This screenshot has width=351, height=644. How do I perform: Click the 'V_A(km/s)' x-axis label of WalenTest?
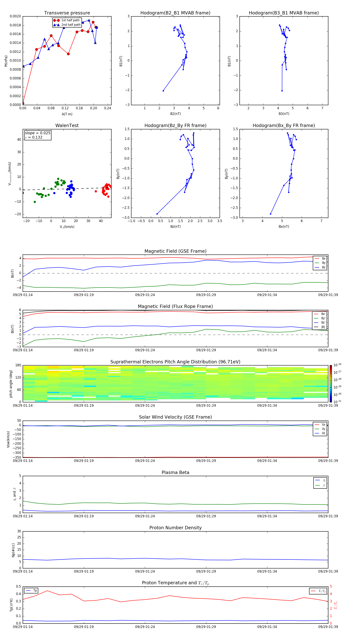click(x=67, y=227)
